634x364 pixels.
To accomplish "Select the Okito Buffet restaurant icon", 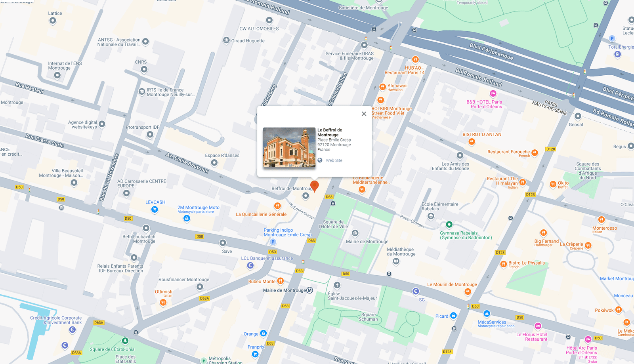I will point(553,184).
